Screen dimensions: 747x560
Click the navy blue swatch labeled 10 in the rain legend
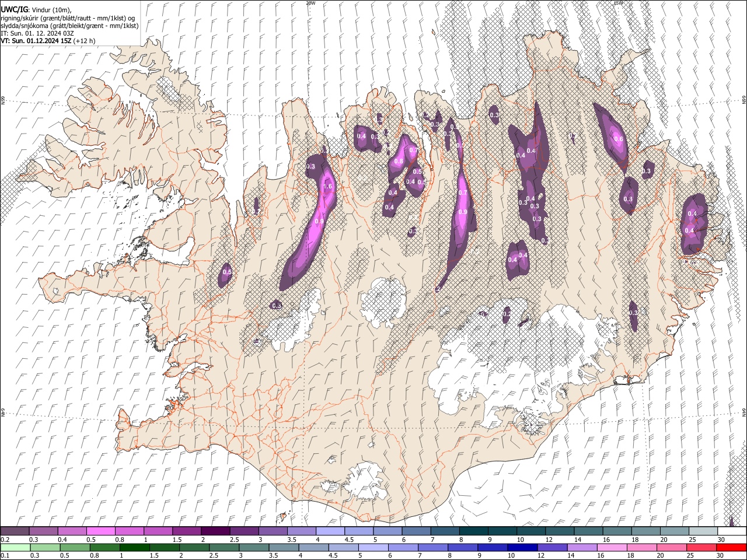pyautogui.click(x=522, y=547)
